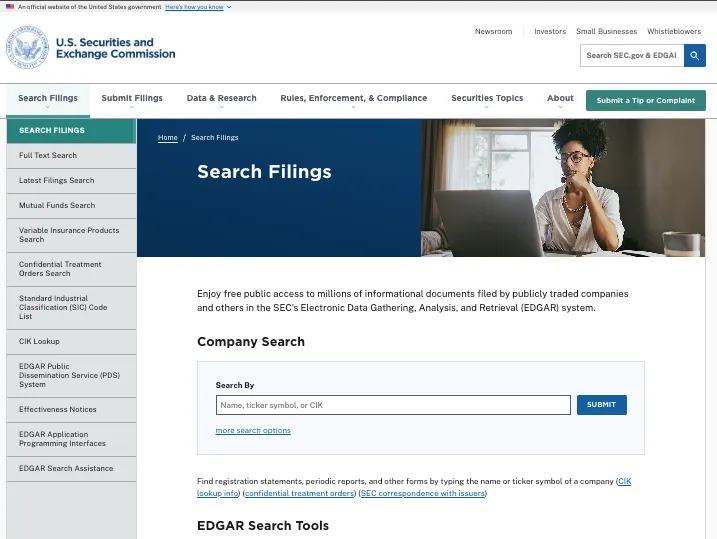This screenshot has width=717, height=539.
Task: Open the confidential treatment orders link
Action: 300,493
